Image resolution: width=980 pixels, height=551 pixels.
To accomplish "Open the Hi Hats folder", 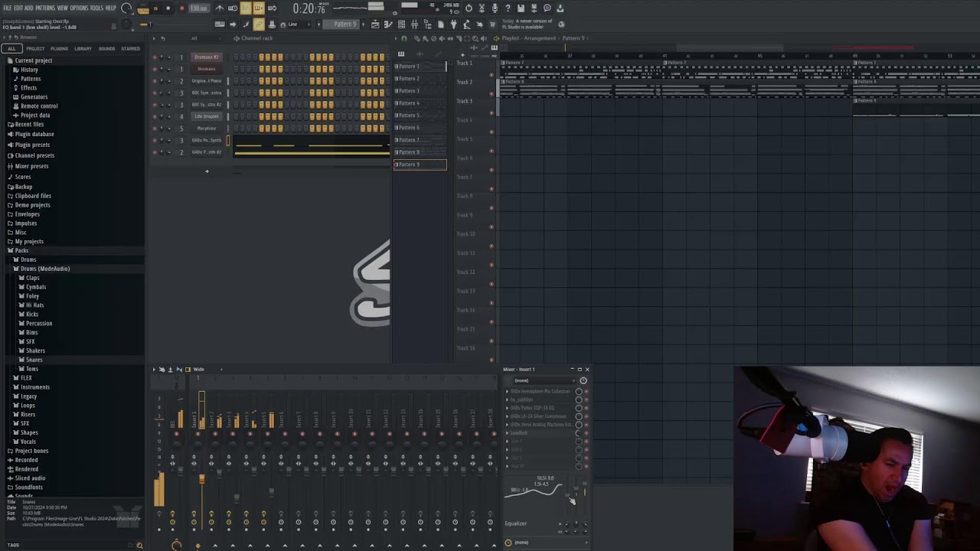I will (34, 305).
